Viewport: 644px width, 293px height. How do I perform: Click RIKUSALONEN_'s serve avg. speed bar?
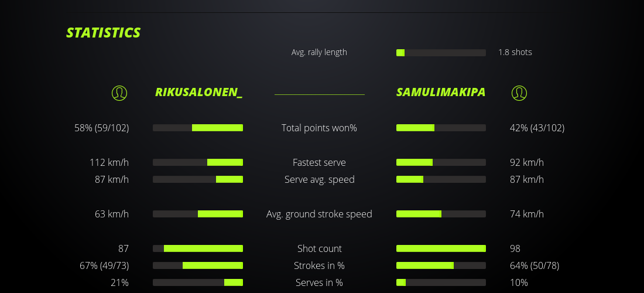tap(198, 179)
